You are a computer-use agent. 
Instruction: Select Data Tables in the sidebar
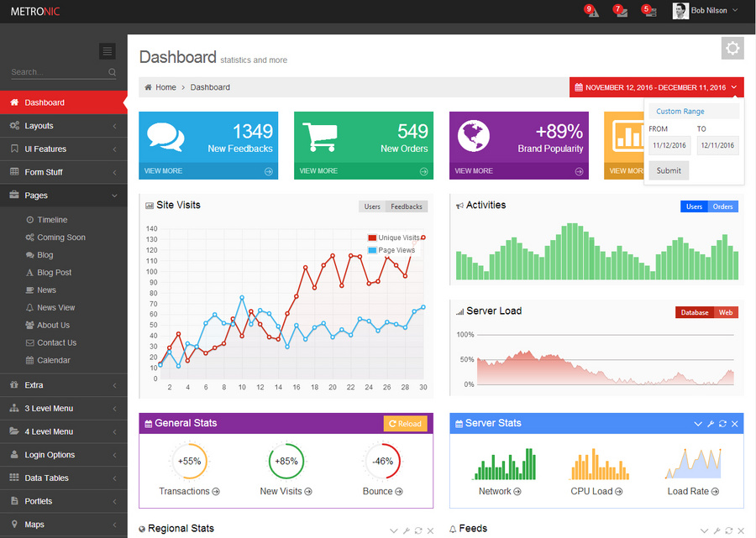[64, 478]
